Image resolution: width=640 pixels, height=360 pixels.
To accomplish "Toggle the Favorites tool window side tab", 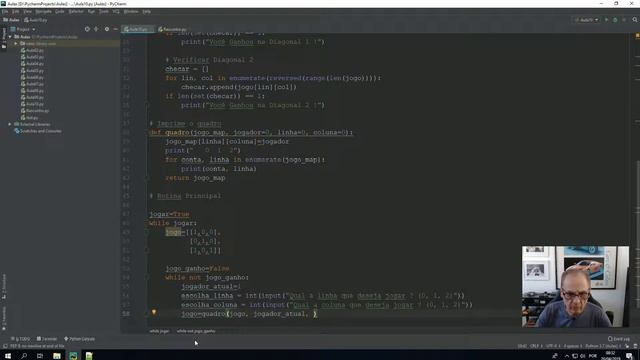I will click(4, 318).
